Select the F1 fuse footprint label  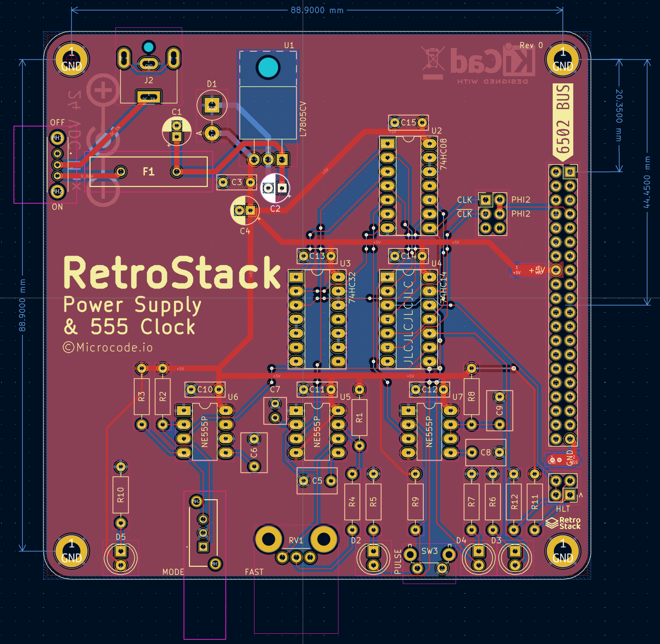[x=148, y=172]
